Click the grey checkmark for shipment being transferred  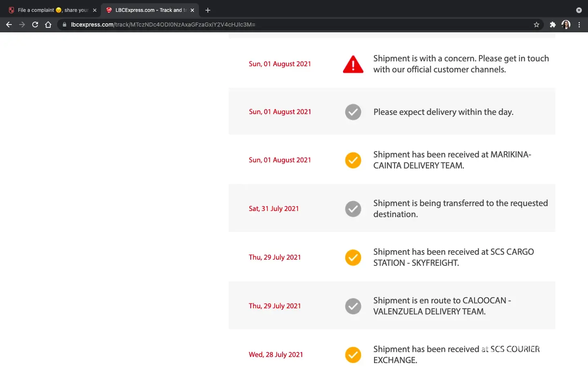coord(353,209)
